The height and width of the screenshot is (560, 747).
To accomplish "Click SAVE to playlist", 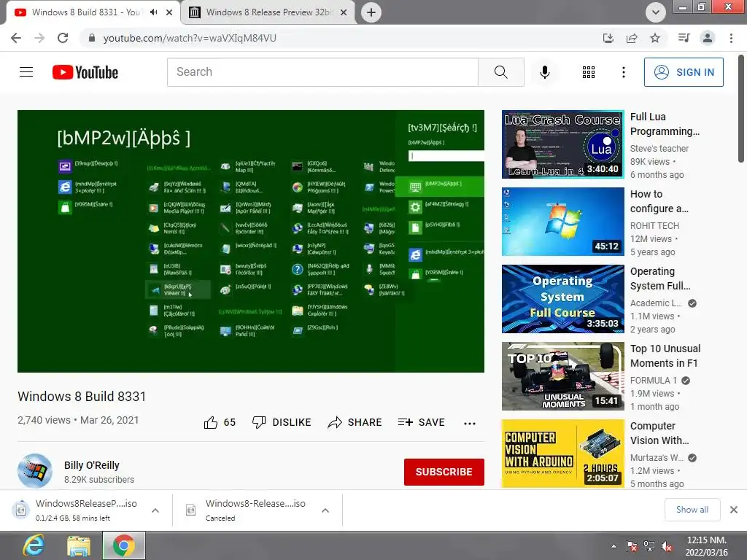I will [x=422, y=422].
